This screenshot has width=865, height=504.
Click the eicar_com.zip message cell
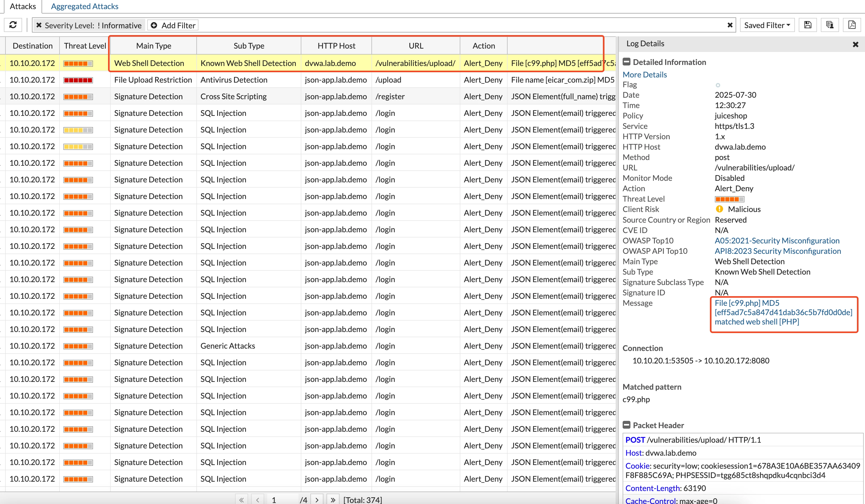[x=562, y=80]
